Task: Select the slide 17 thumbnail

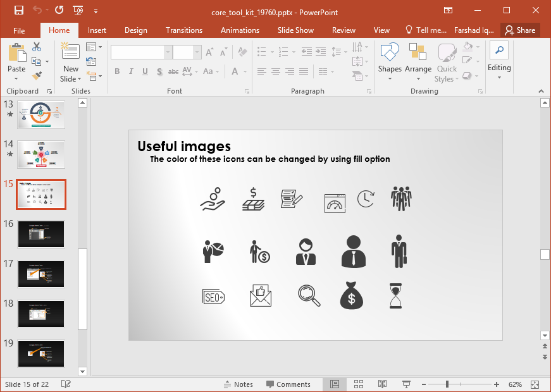Action: click(x=40, y=274)
